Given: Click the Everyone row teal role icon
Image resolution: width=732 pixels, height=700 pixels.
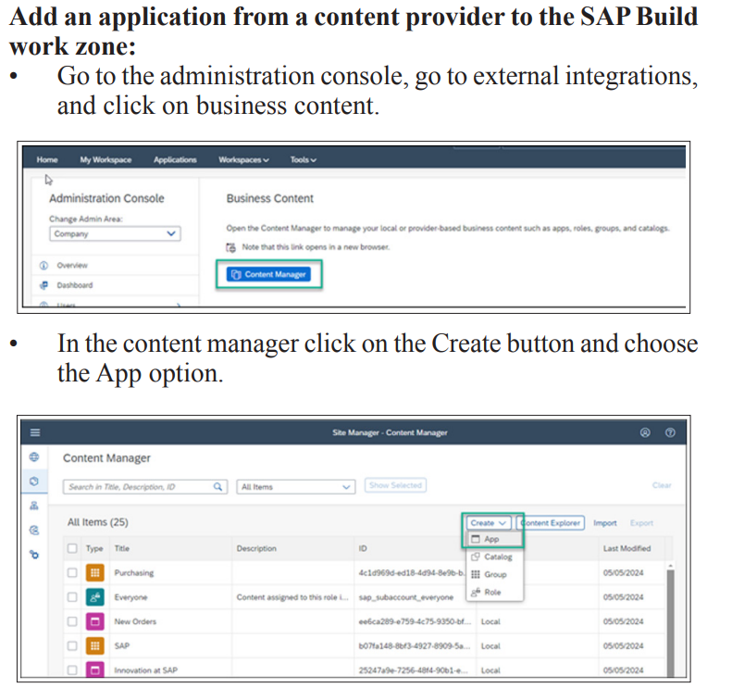Looking at the screenshot, I should click(x=94, y=597).
